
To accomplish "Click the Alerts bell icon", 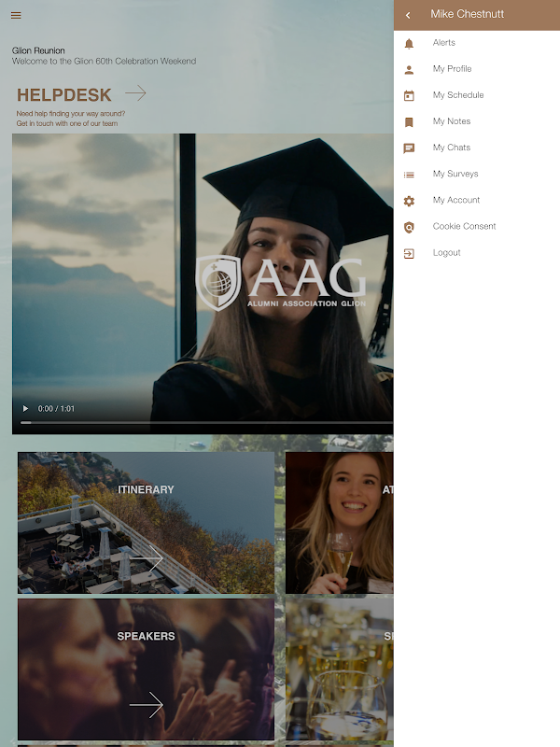I will [409, 43].
